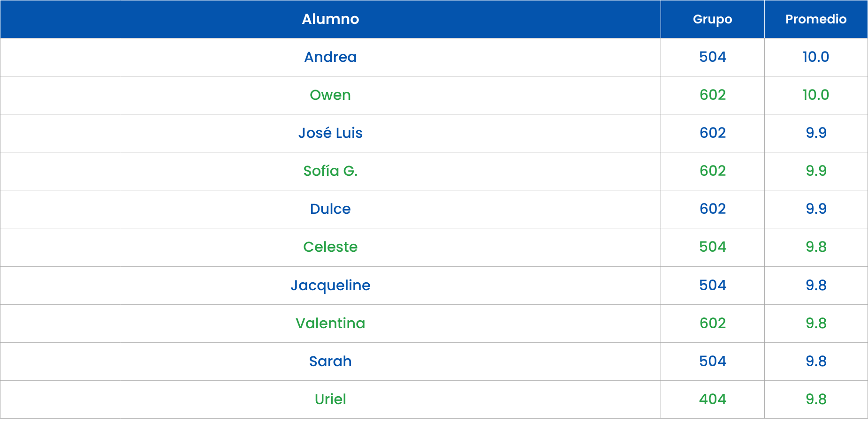Click the name Sofía G.
Image resolution: width=868 pixels, height=422 pixels.
point(330,171)
